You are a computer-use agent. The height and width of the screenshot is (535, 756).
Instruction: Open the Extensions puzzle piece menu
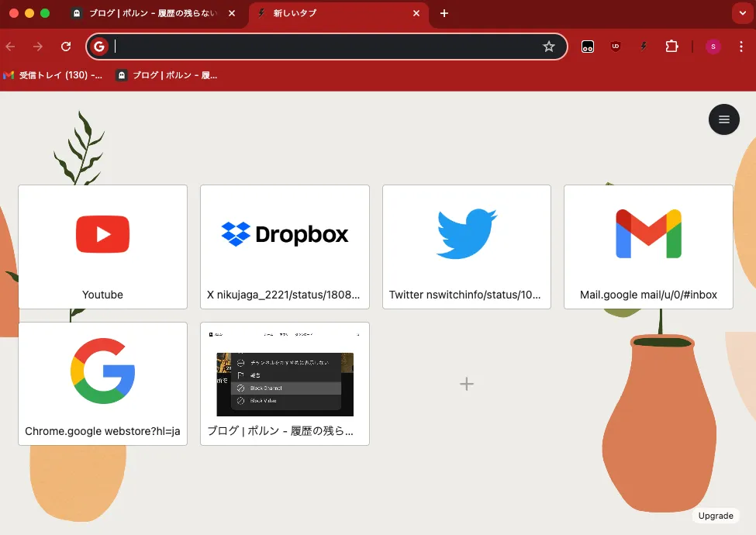(671, 47)
